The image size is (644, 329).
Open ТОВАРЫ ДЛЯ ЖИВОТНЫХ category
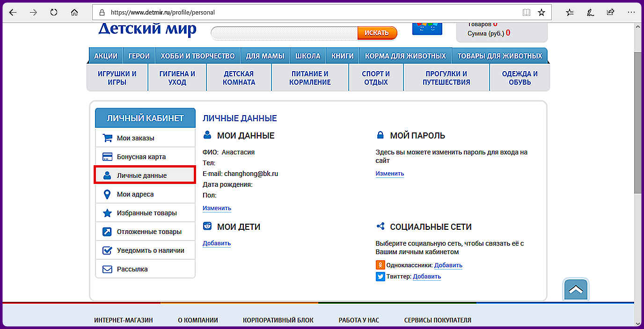[x=500, y=56]
